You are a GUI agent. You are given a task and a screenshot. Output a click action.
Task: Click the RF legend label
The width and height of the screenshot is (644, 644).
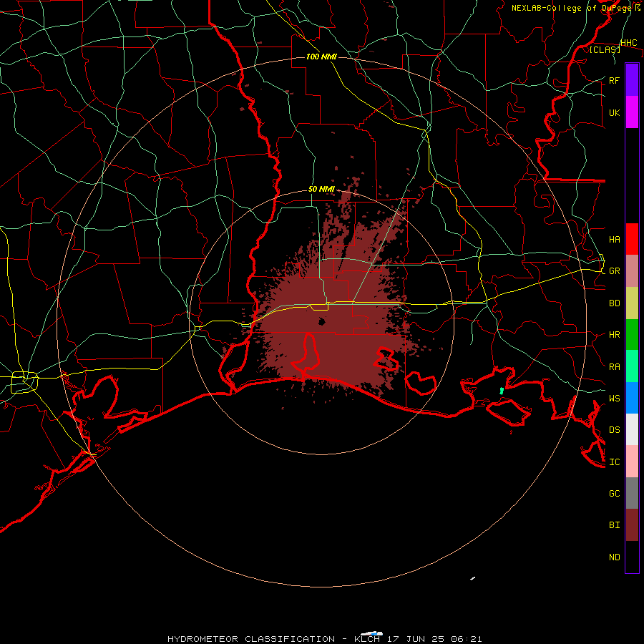tap(614, 80)
